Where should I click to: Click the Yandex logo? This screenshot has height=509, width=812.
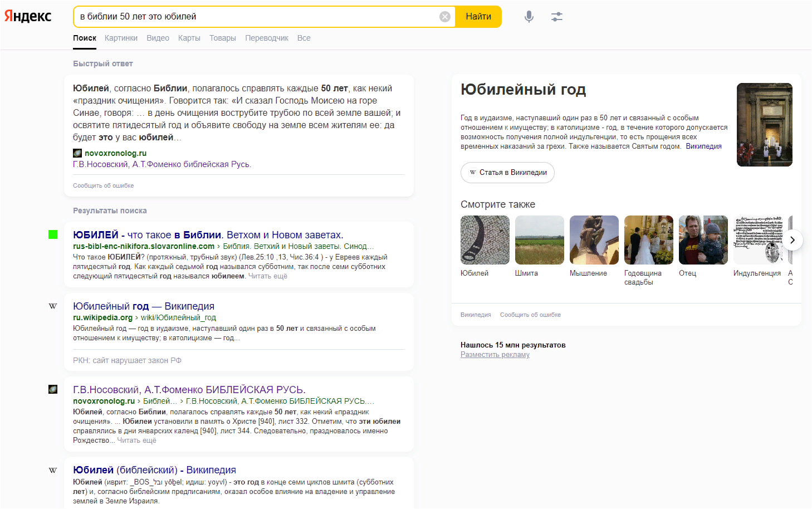tap(28, 16)
